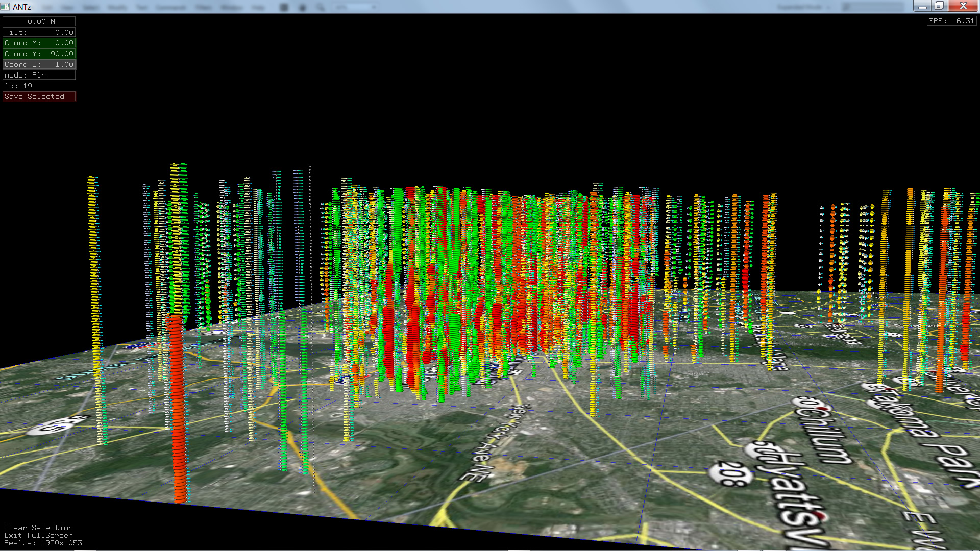The width and height of the screenshot is (980, 551).
Task: Select the Coord Y field
Action: (39, 54)
